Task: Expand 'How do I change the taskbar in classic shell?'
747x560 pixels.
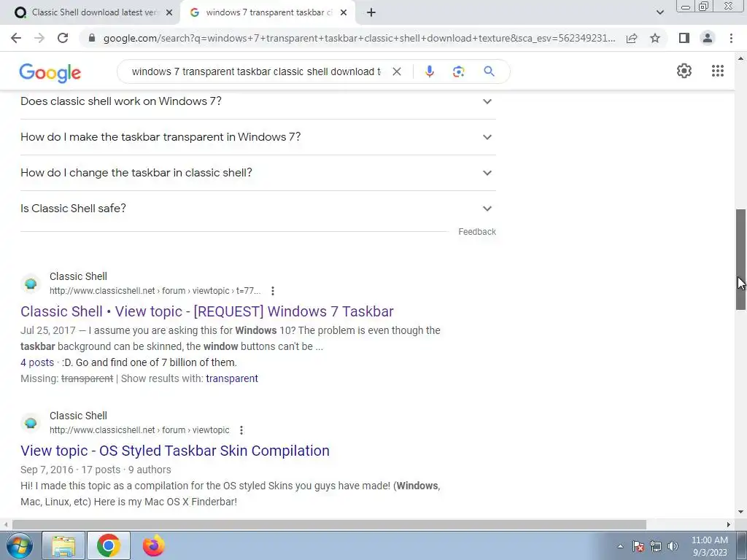Action: tap(258, 173)
